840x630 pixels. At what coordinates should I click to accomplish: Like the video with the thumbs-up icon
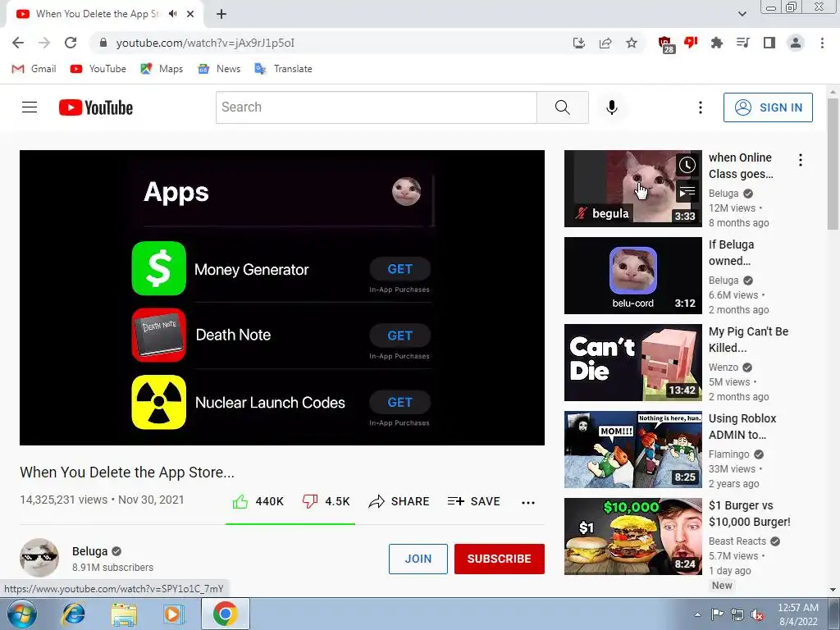tap(240, 501)
